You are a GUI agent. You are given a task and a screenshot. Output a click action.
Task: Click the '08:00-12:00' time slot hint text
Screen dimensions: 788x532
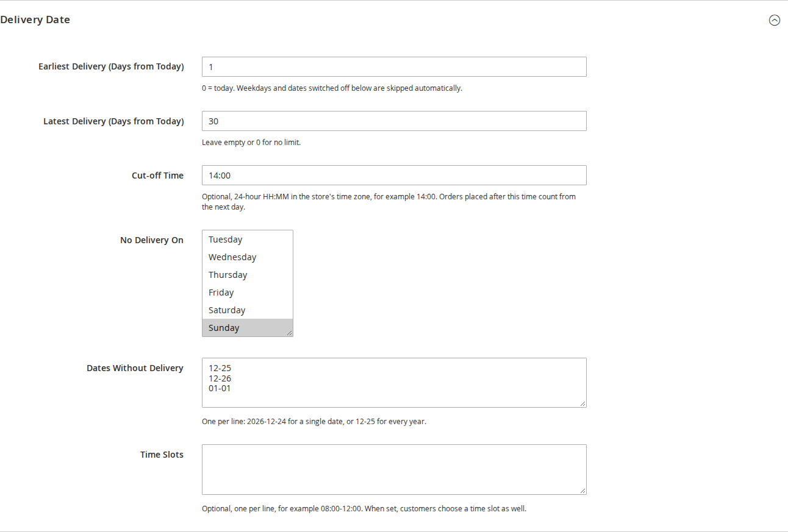point(364,508)
